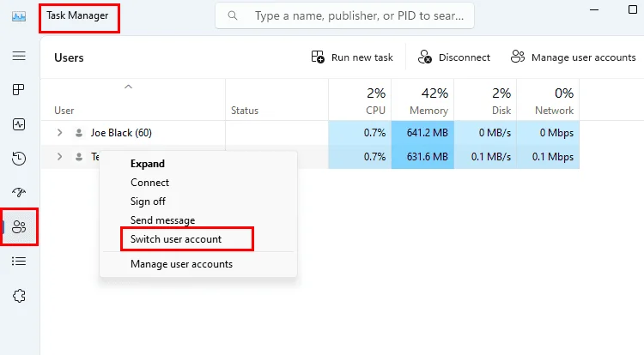Image resolution: width=644 pixels, height=355 pixels.
Task: Choose Connect in the context menu
Action: click(x=149, y=183)
